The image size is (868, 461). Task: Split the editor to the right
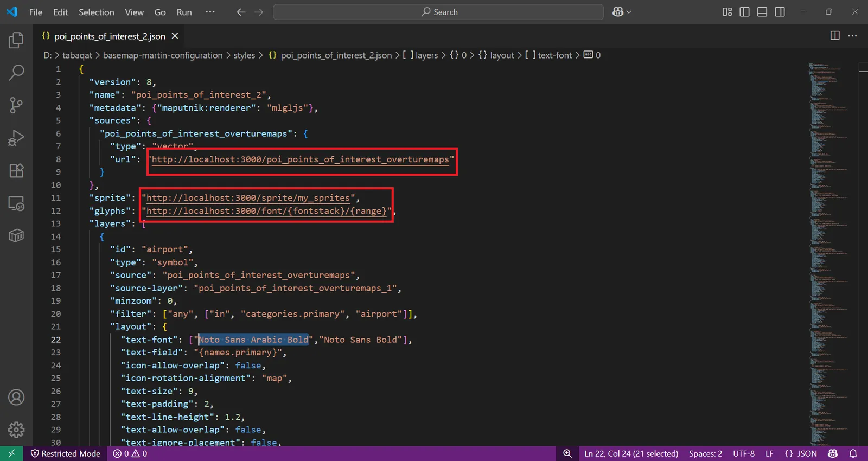tap(835, 36)
